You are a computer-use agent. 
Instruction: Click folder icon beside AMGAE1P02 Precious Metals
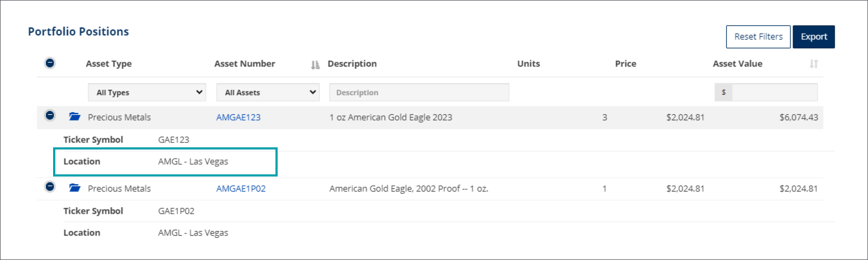click(75, 188)
